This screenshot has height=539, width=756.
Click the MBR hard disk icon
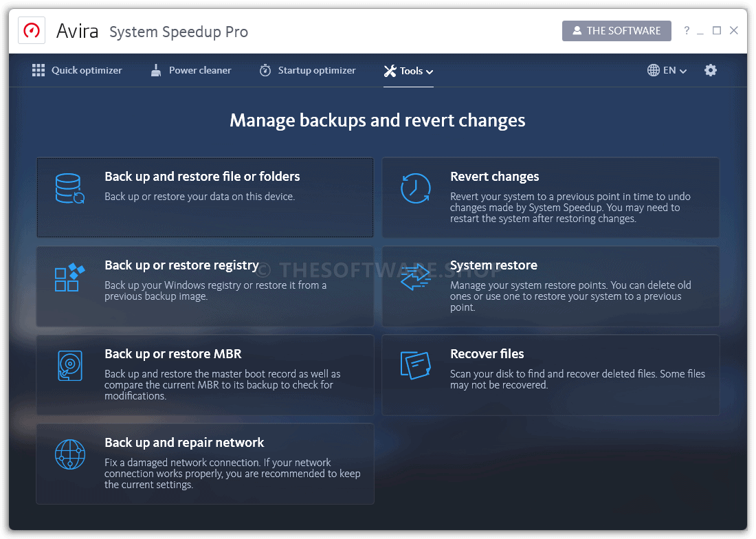[70, 366]
